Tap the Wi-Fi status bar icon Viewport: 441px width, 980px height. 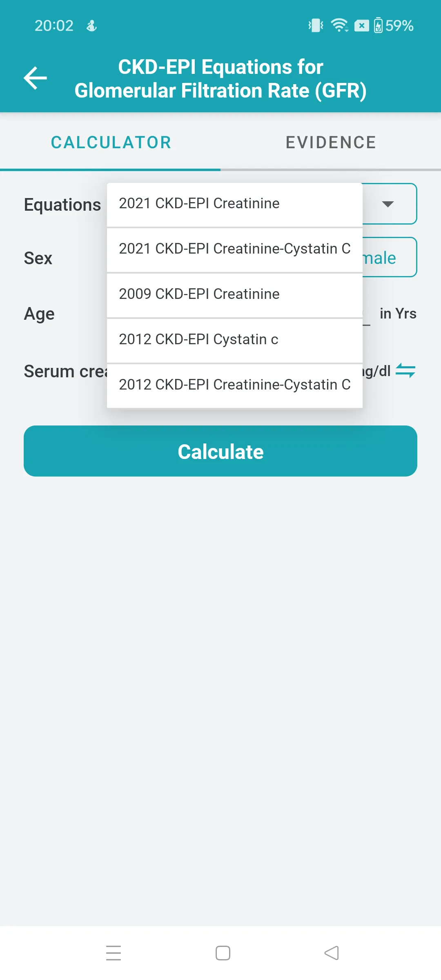340,25
